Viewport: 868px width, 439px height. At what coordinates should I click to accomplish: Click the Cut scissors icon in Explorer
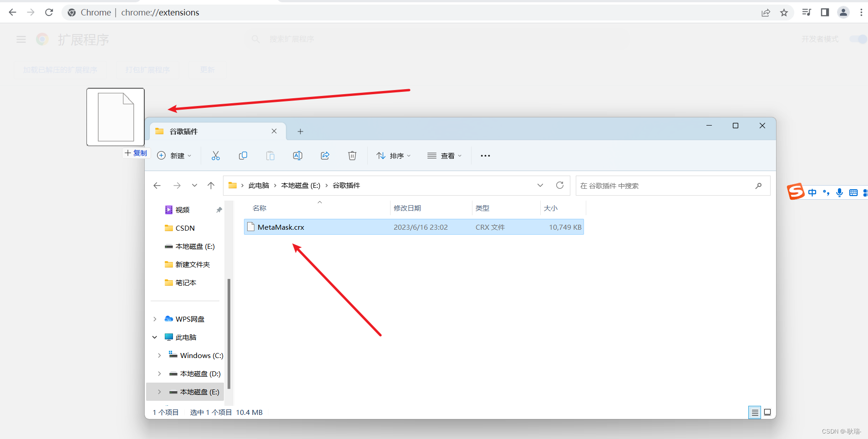(x=216, y=156)
